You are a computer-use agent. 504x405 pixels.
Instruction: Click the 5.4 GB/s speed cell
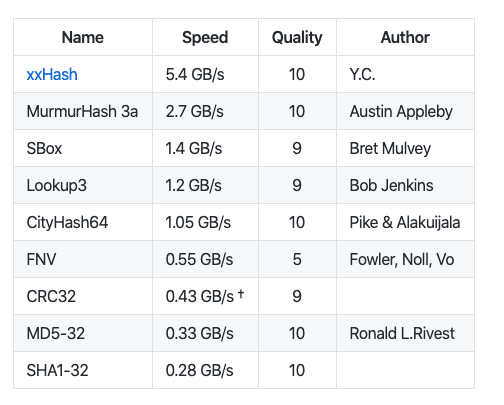pos(205,74)
